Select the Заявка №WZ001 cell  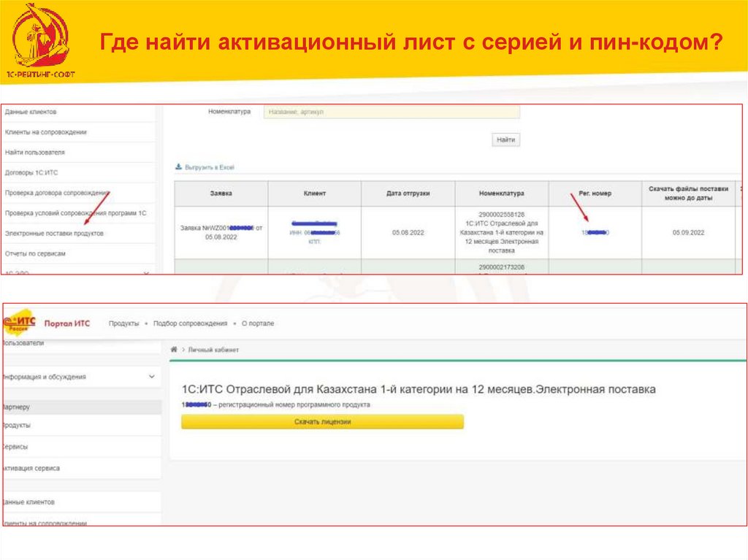coord(221,232)
